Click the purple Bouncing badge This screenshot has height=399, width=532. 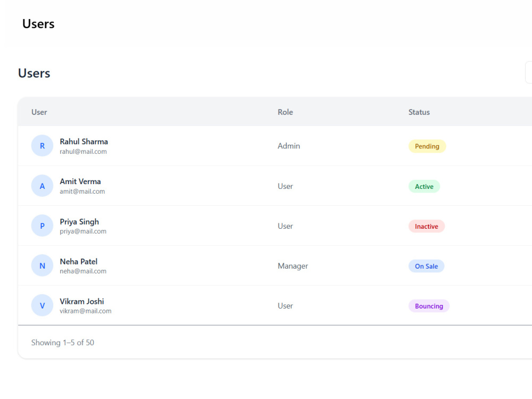click(429, 306)
